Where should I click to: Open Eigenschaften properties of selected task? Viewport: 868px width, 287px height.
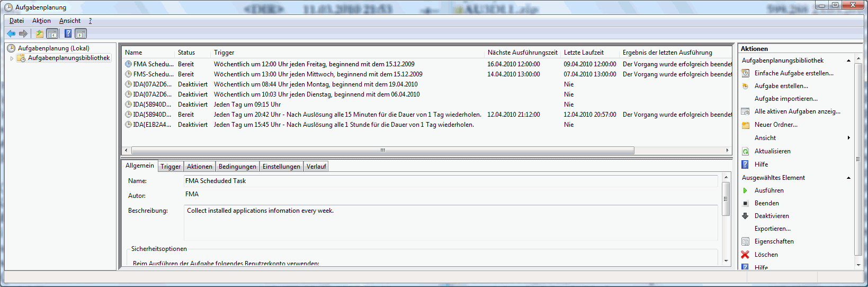point(774,241)
